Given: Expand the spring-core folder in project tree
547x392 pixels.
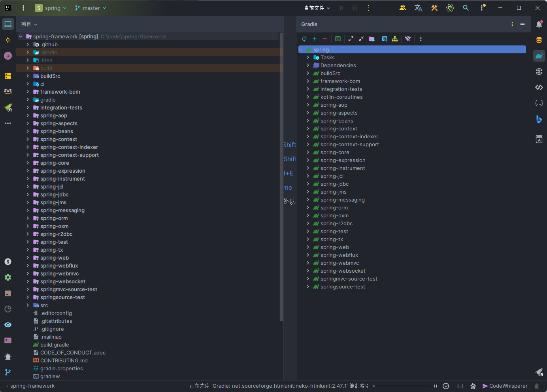Looking at the screenshot, I should click(28, 163).
